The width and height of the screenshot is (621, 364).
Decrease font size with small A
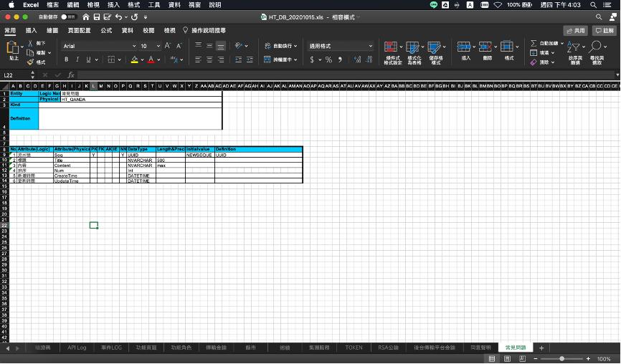tap(179, 46)
